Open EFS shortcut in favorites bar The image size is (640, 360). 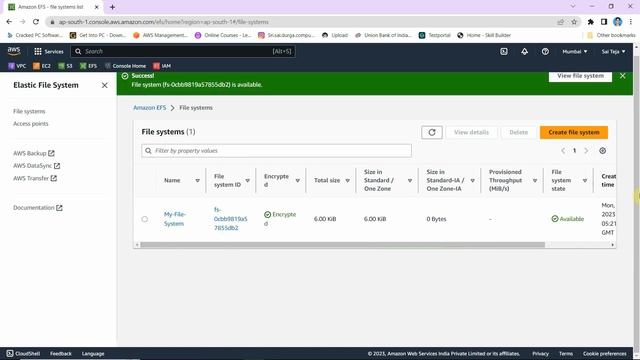[x=89, y=66]
